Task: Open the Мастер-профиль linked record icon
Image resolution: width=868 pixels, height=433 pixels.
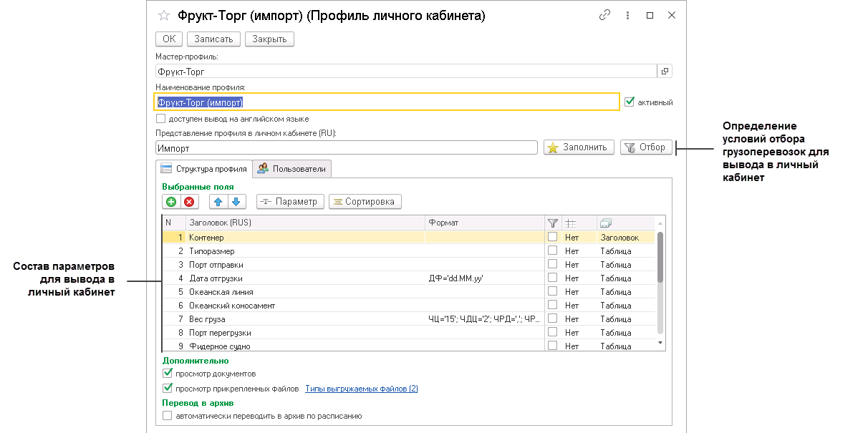Action: (665, 72)
